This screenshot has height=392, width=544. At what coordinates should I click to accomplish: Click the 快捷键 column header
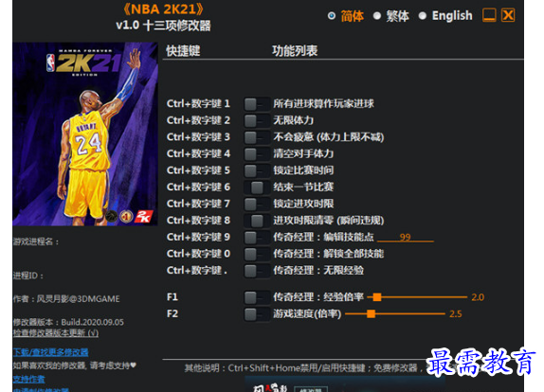(x=183, y=51)
